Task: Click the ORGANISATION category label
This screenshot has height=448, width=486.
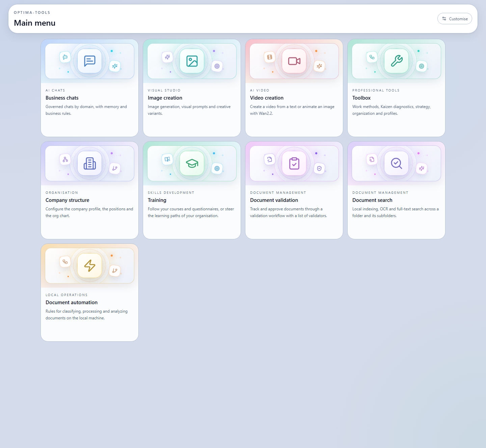Action: (x=62, y=193)
